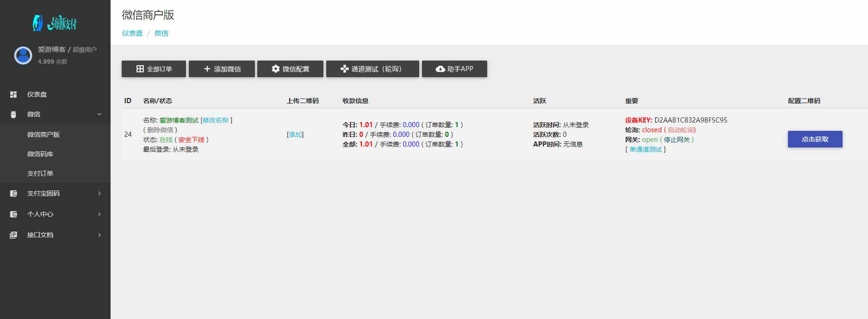Toggle polling via 启动轮询 link

pyautogui.click(x=681, y=130)
